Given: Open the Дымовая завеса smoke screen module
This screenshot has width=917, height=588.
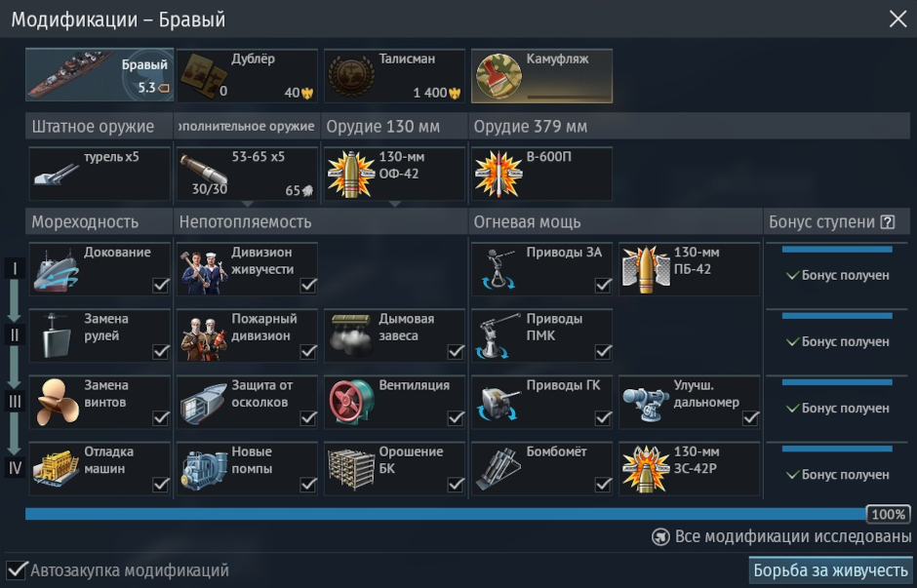Looking at the screenshot, I should (395, 335).
